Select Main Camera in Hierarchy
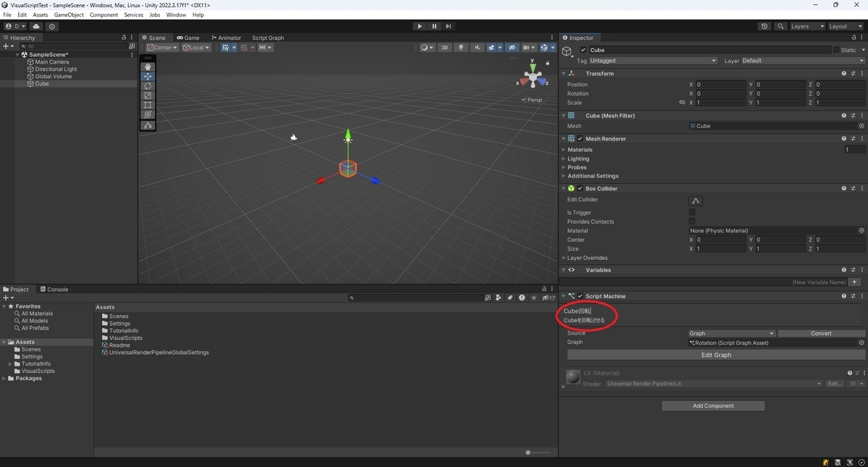This screenshot has width=868, height=467. 48,62
